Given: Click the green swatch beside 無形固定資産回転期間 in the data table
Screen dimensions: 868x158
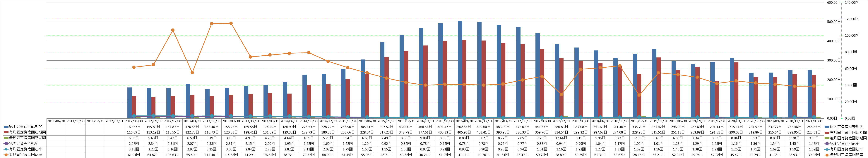Looking at the screenshot, I should click(6, 138).
